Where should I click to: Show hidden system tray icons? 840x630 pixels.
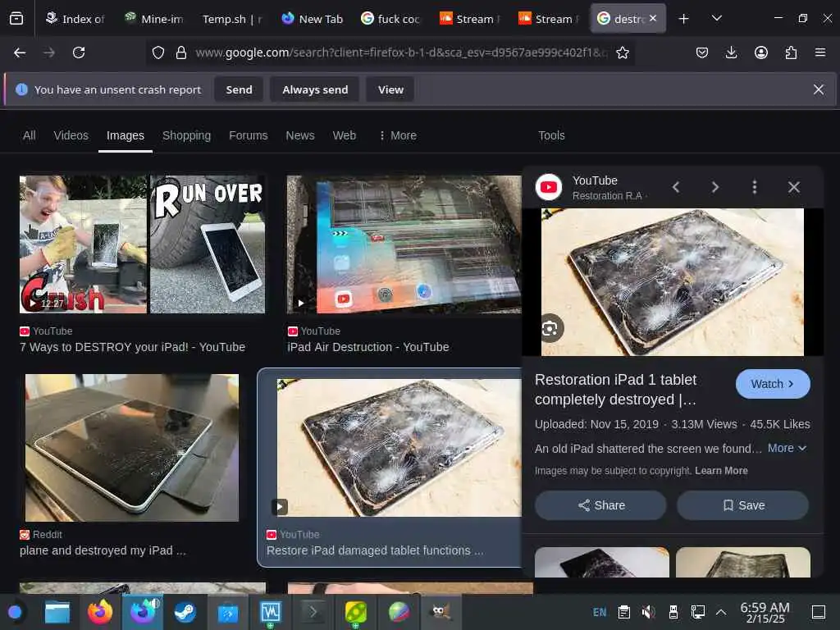(x=721, y=612)
